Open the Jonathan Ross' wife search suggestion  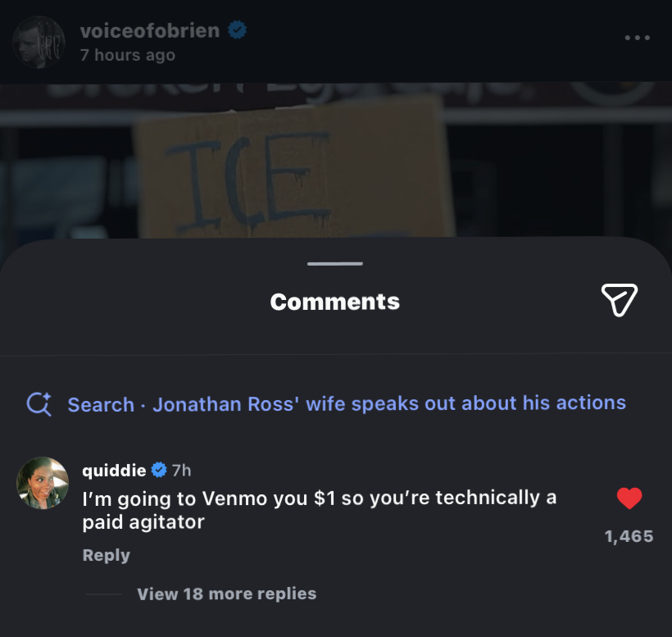(388, 403)
